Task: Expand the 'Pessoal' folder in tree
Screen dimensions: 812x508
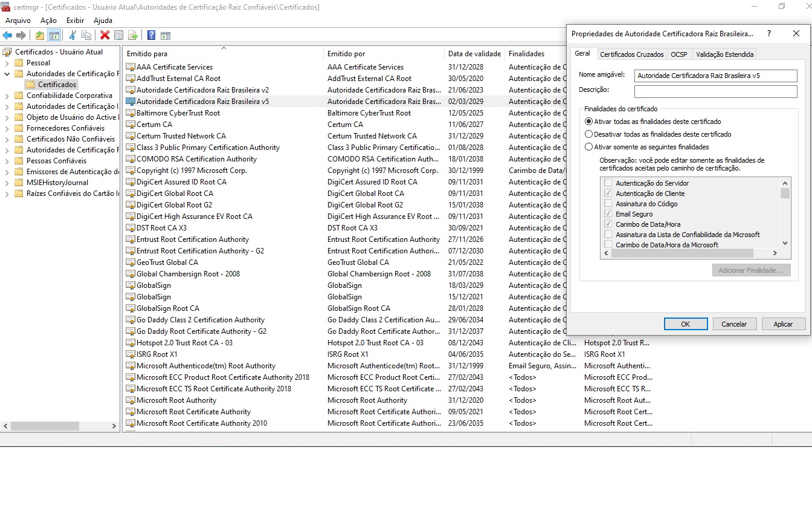Action: pos(6,62)
